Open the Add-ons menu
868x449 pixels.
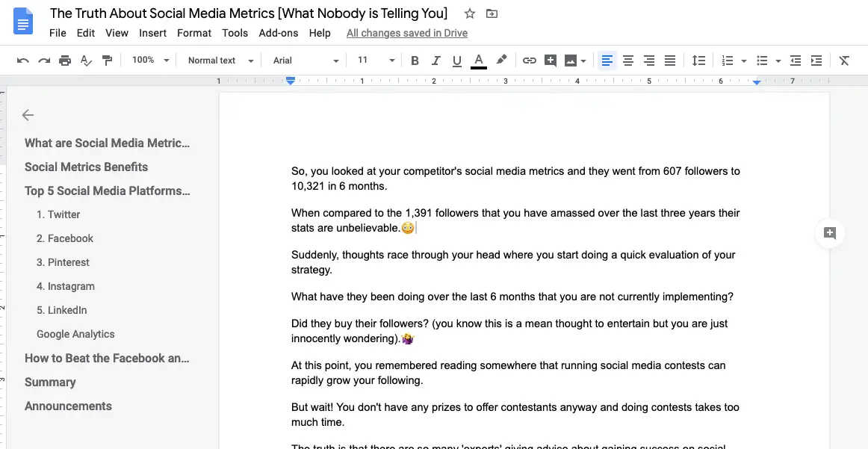coord(279,33)
